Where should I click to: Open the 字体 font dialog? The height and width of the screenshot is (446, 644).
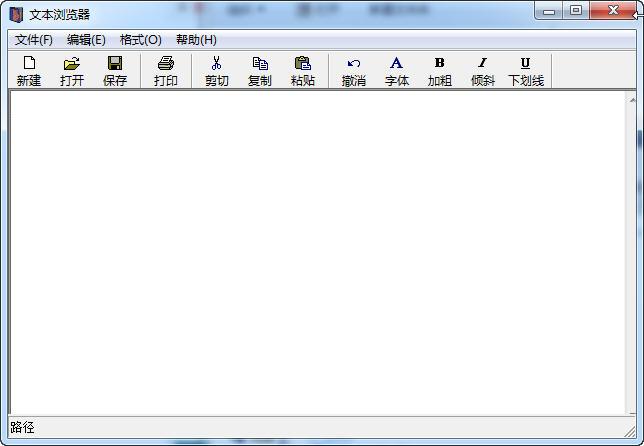[x=397, y=71]
